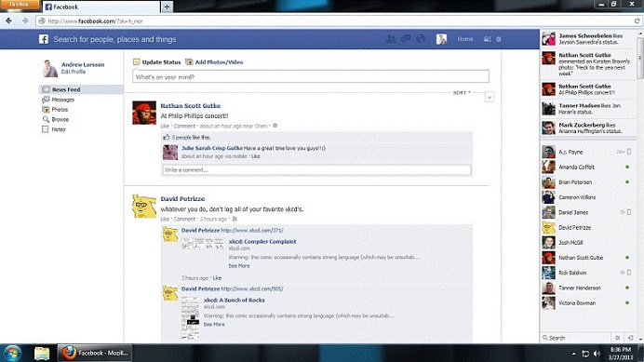
Task: Click the Facebook logo icon in the blue bar
Action: pos(44,39)
